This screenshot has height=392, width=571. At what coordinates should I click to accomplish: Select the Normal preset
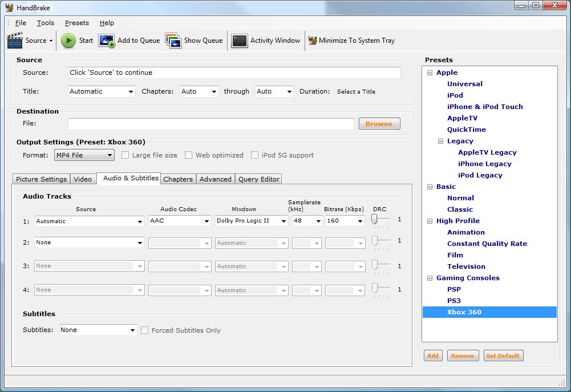pyautogui.click(x=460, y=198)
